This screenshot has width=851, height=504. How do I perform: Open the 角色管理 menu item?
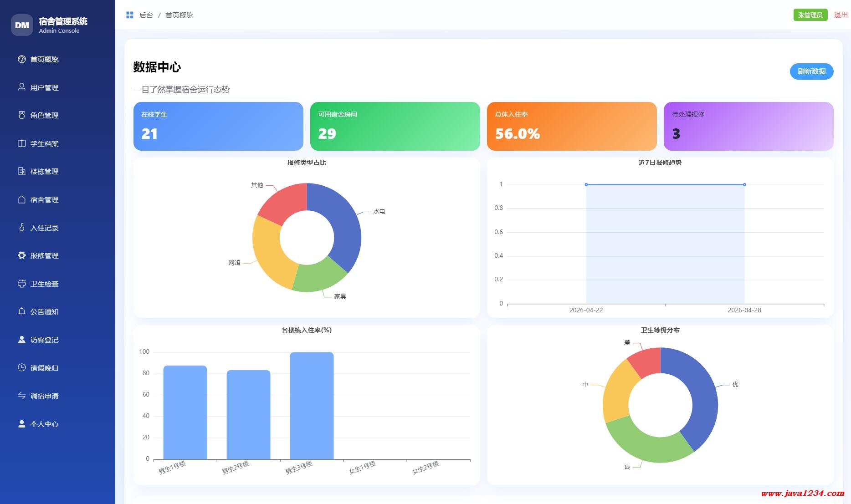[44, 115]
